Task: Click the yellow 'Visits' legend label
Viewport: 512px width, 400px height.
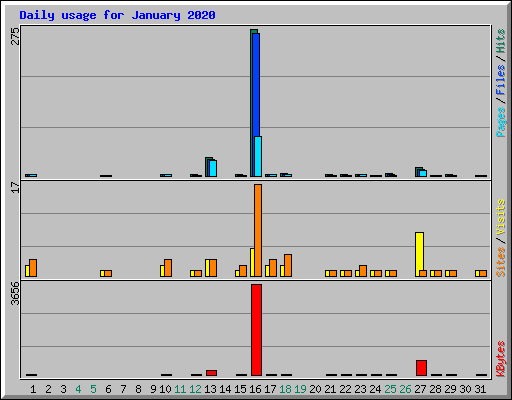Action: pyautogui.click(x=501, y=217)
